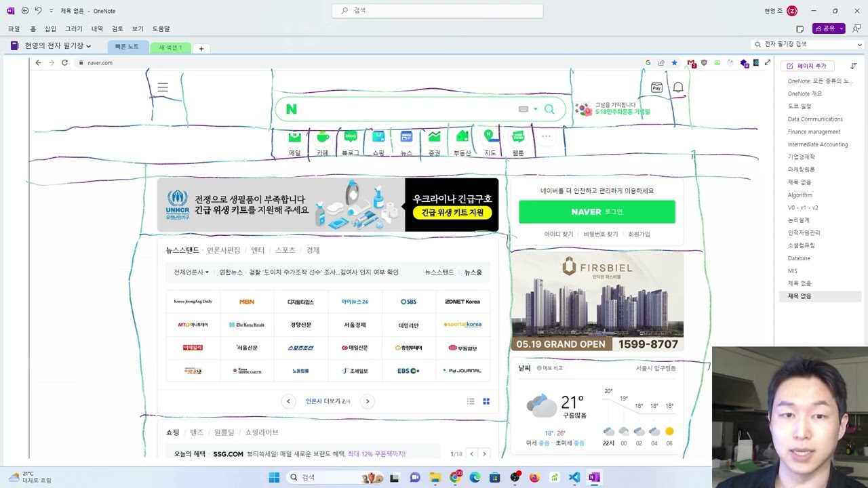Click the OneNote back arrow in title bar
The height and width of the screenshot is (488, 868).
pyautogui.click(x=25, y=11)
